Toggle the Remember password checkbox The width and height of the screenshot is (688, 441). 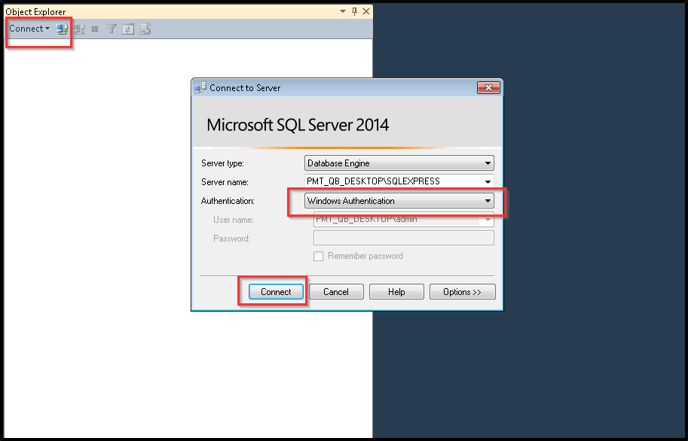(x=318, y=256)
